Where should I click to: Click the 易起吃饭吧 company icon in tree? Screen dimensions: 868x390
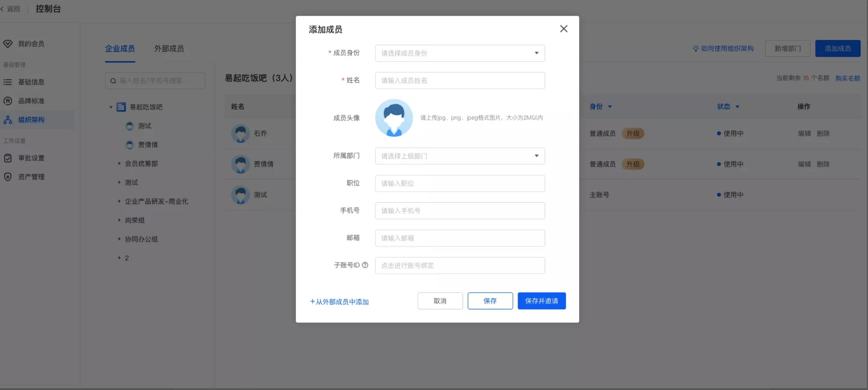(x=121, y=107)
